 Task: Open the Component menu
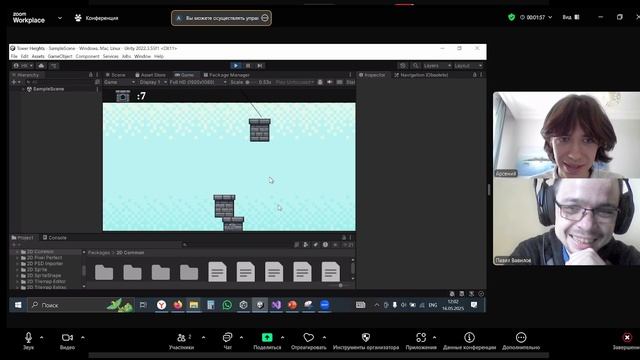[x=87, y=56]
